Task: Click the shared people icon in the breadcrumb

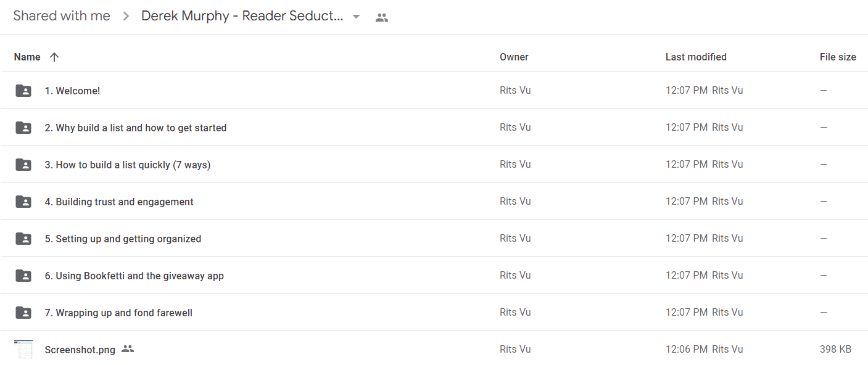Action: 382,18
